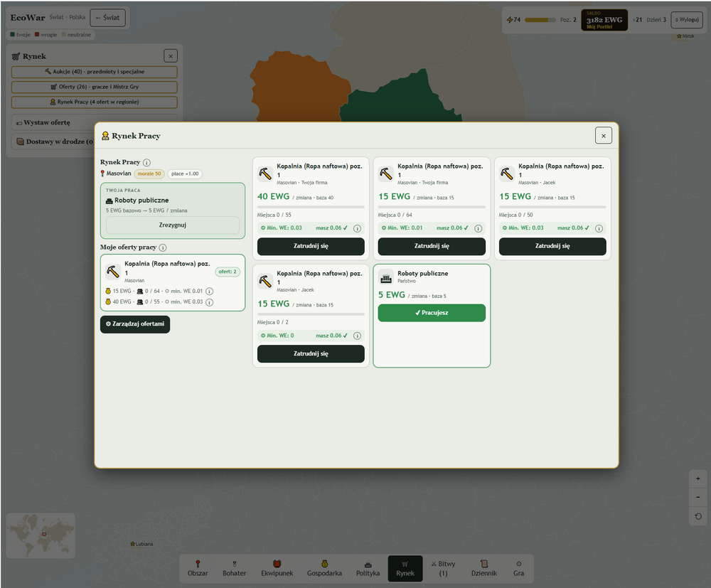Click Zatrudnij się on the 0 / 50 places card

point(552,246)
